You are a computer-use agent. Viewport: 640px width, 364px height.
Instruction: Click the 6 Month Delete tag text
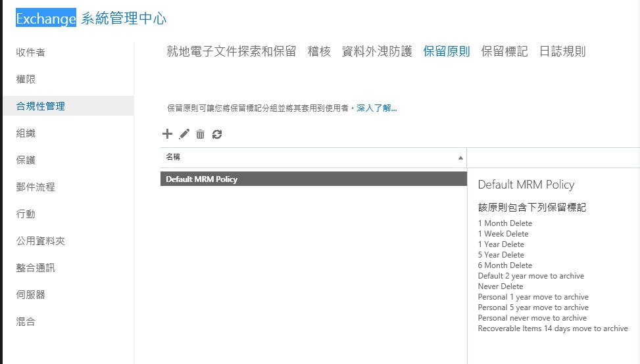click(505, 265)
